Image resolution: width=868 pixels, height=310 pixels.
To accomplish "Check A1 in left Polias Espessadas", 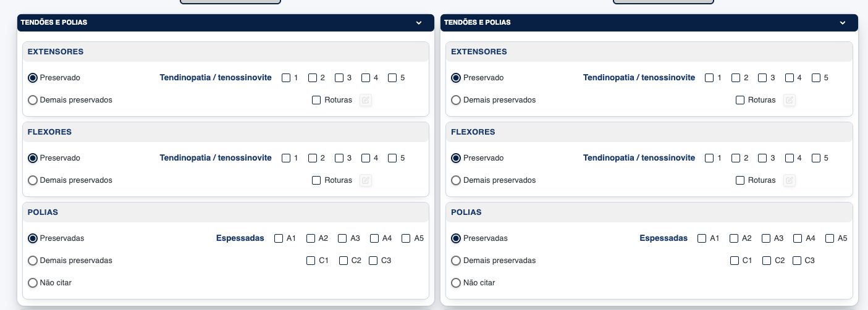I will tap(279, 238).
